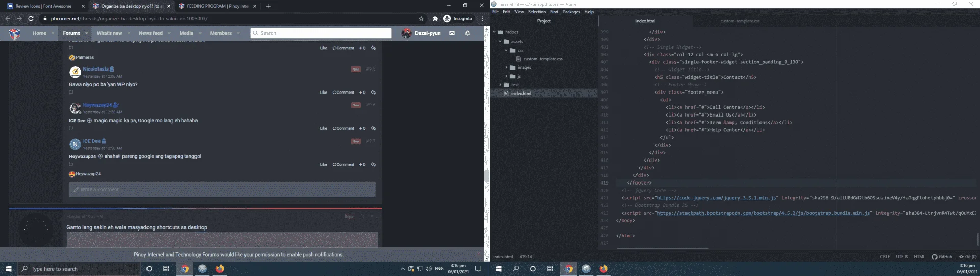Show hidden system tray icons
This screenshot has width=980, height=276.
402,269
